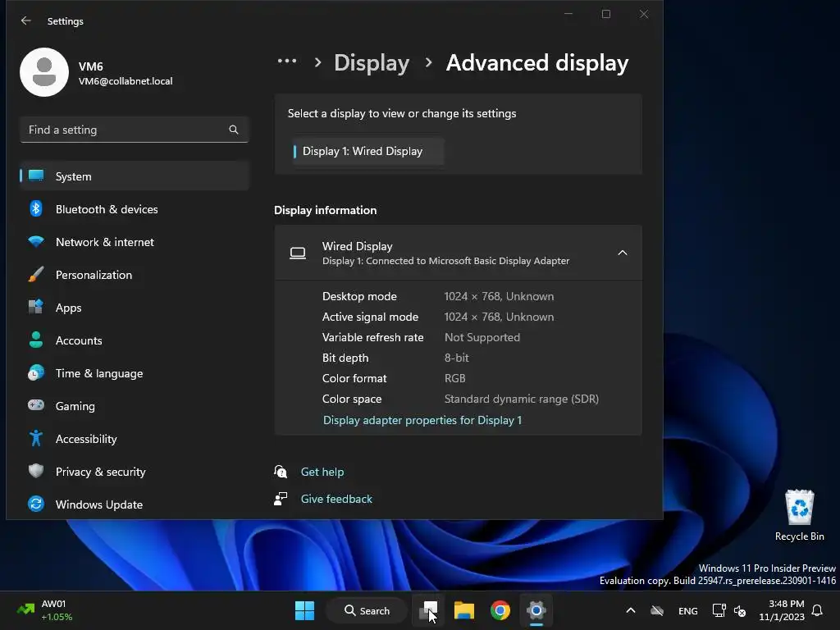This screenshot has height=630, width=840.
Task: Open Bluetooth & devices settings
Action: [134, 209]
